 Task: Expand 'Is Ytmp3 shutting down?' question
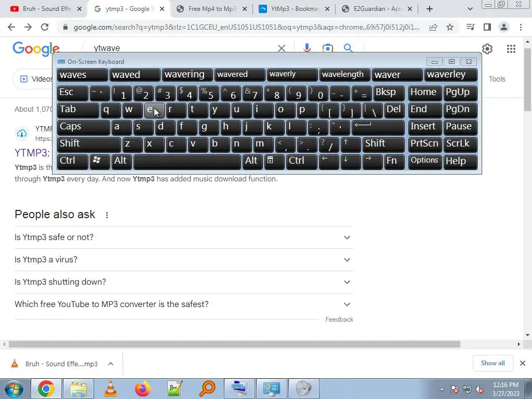[x=184, y=282]
